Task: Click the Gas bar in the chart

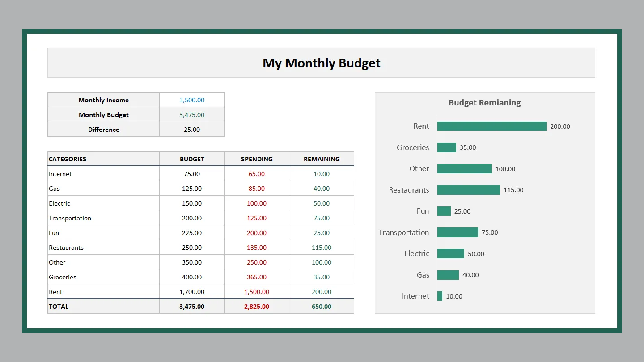Action: pos(448,275)
